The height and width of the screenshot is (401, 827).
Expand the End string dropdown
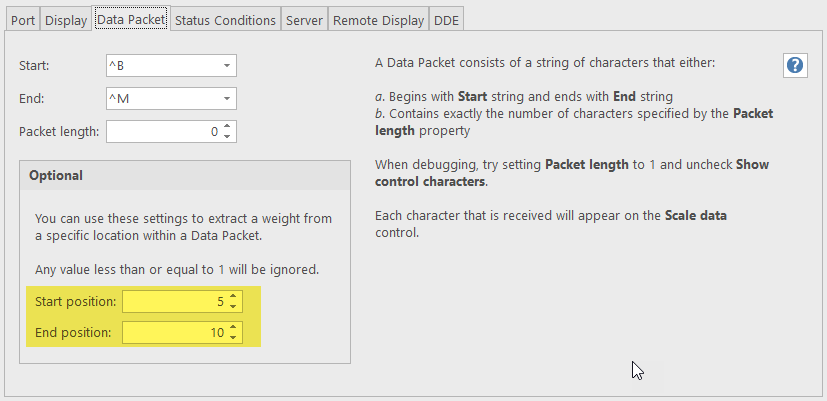coord(227,99)
